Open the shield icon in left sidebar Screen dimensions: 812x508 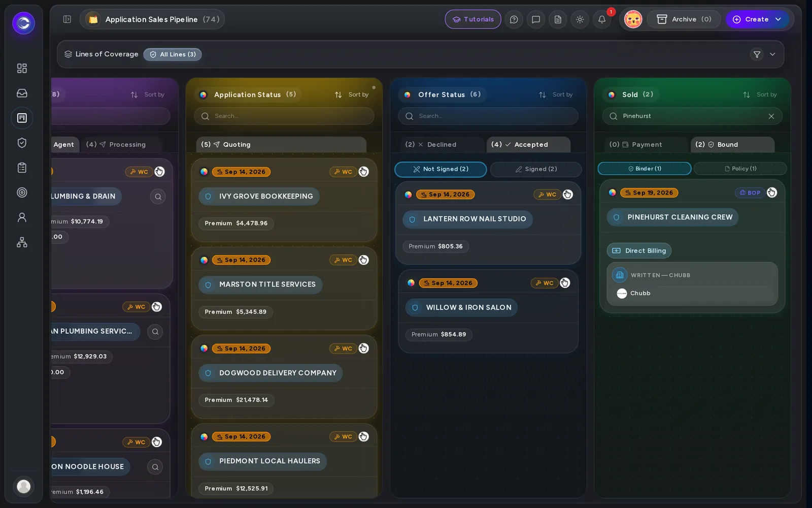coord(22,143)
